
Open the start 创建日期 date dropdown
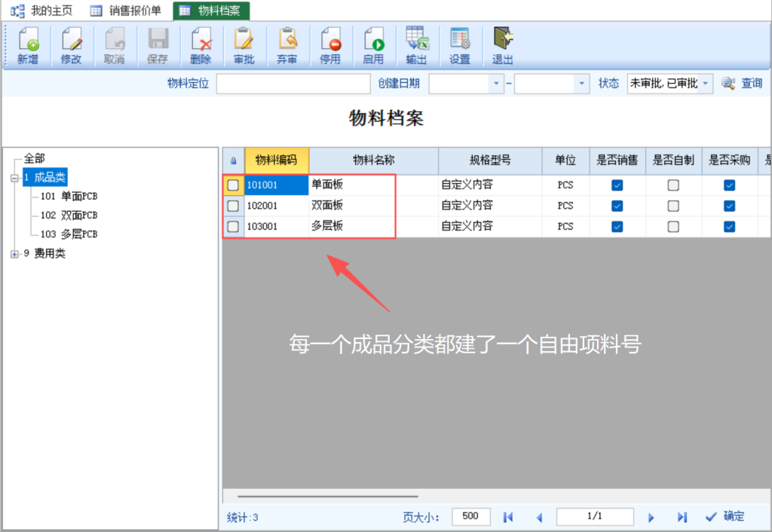click(x=496, y=84)
